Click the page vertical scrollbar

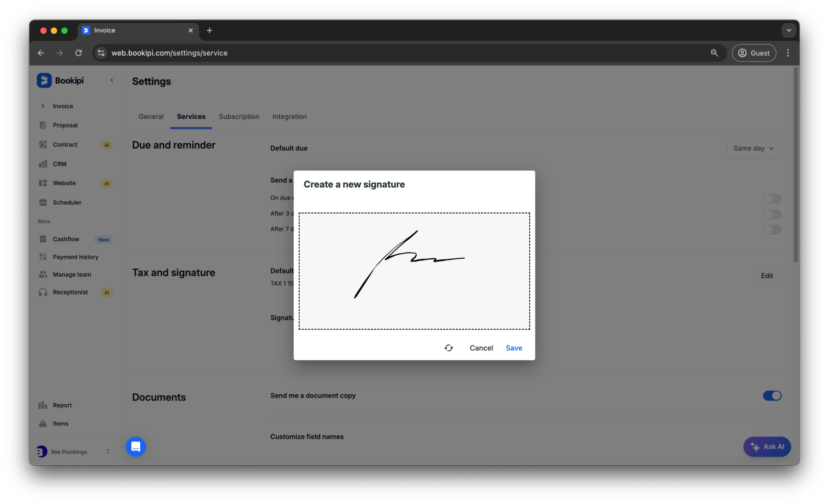click(x=796, y=164)
